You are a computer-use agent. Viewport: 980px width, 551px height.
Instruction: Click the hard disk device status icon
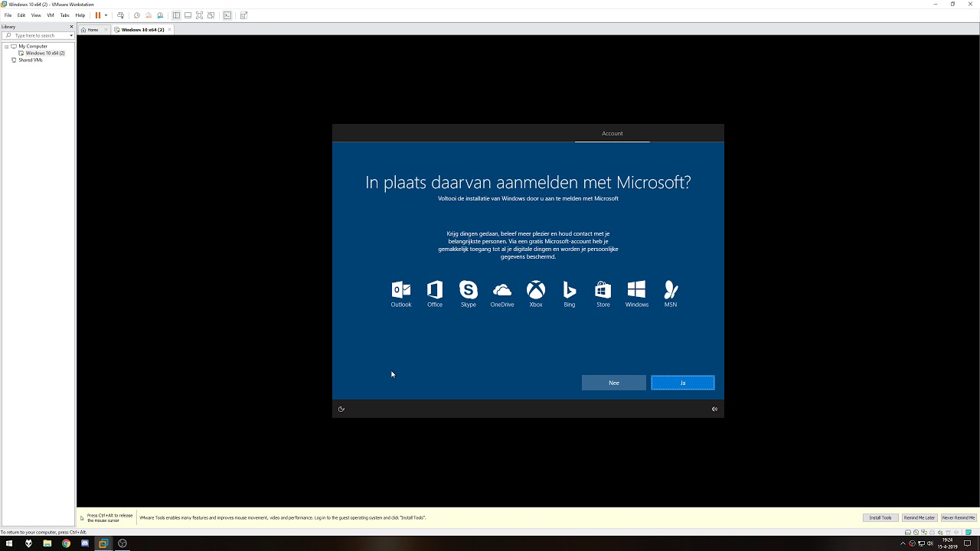click(908, 533)
